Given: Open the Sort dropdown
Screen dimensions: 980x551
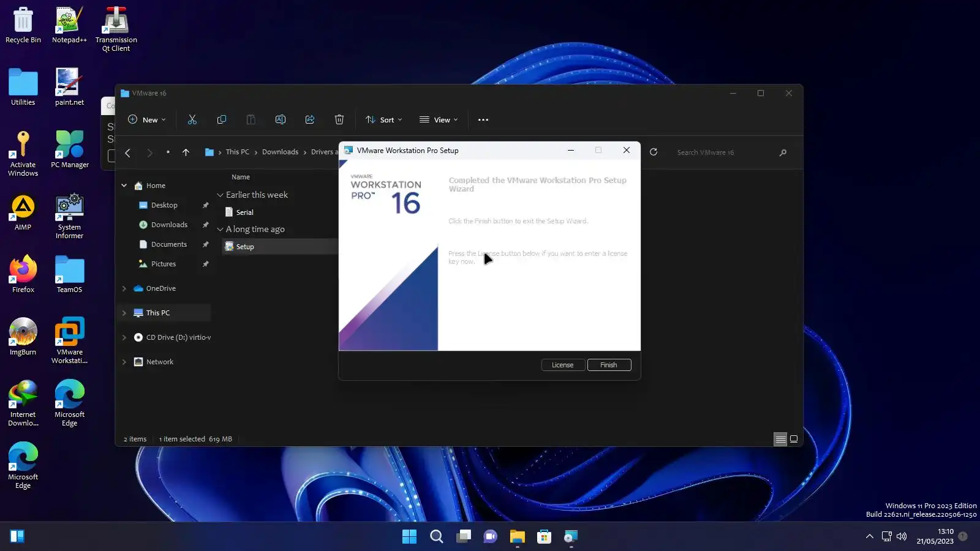Looking at the screenshot, I should pyautogui.click(x=384, y=120).
